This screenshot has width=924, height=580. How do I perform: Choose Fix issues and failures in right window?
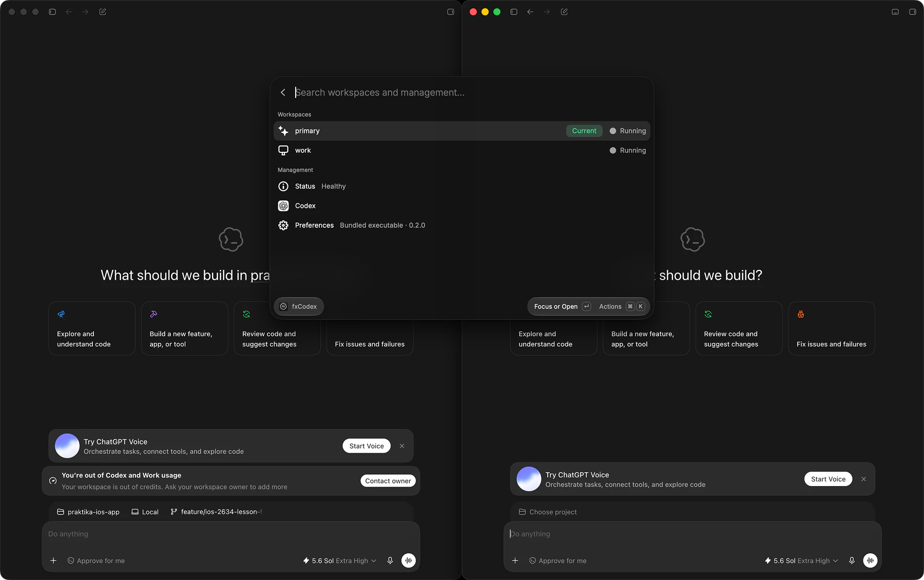coord(832,328)
